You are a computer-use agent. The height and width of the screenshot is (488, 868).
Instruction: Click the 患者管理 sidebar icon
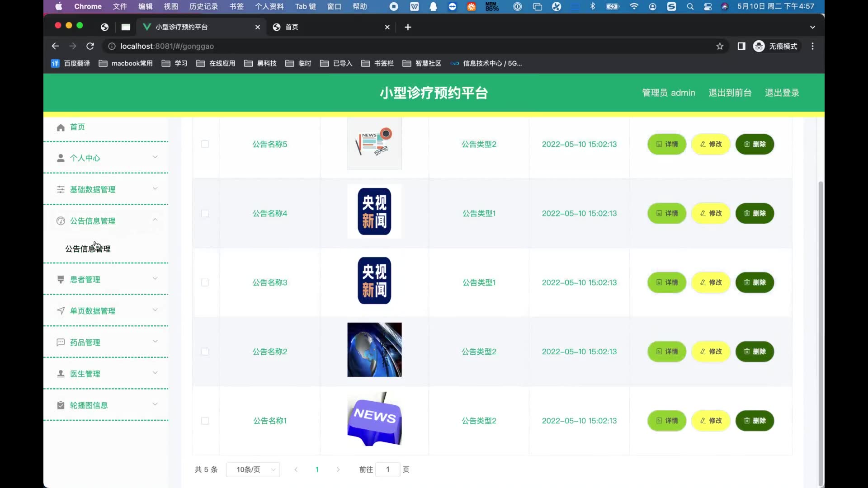[61, 280]
